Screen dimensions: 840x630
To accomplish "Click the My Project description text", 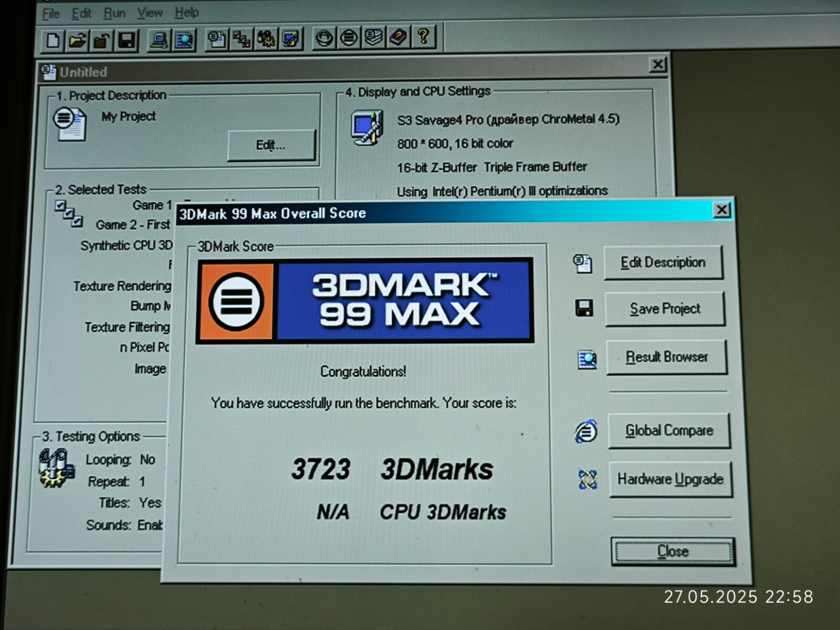I will tap(129, 117).
